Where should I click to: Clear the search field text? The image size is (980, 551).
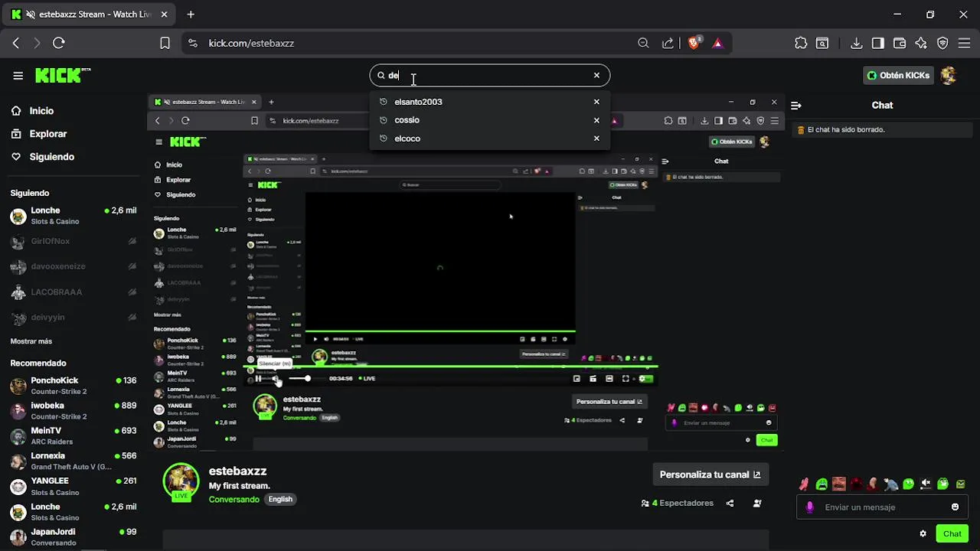[x=596, y=75]
